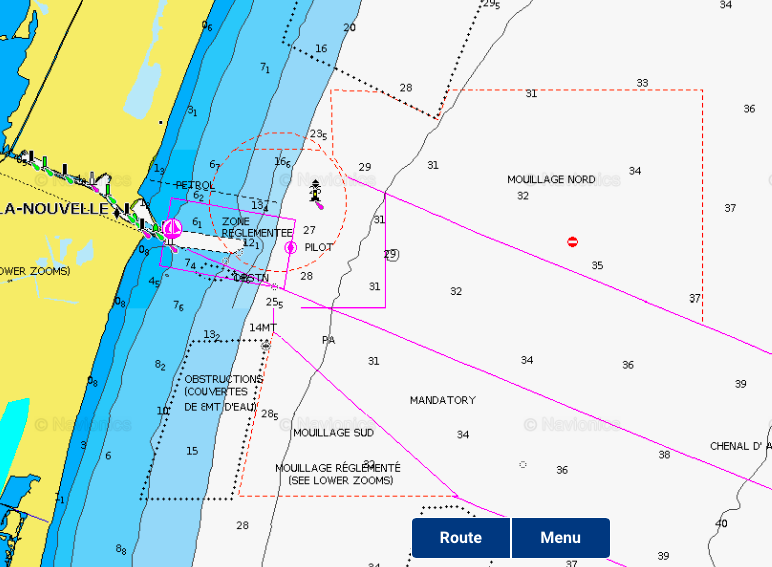The image size is (772, 567).
Task: Select the PILOT text label
Action: click(318, 247)
